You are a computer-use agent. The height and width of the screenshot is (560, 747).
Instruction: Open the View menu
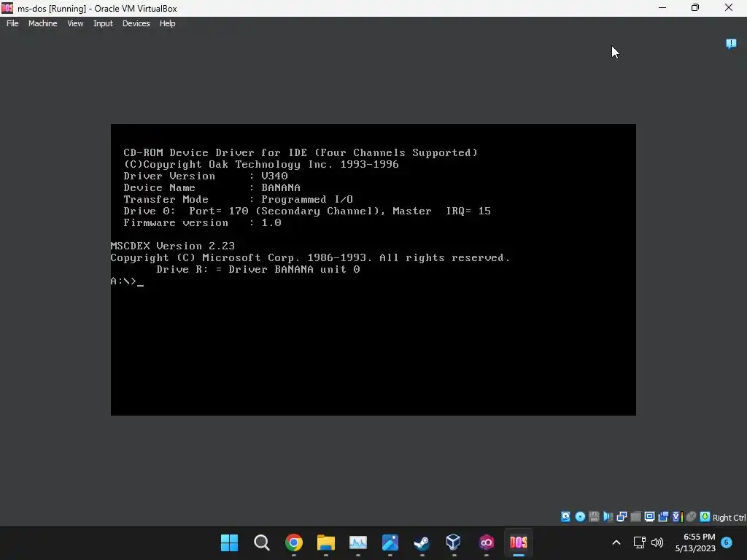tap(75, 23)
